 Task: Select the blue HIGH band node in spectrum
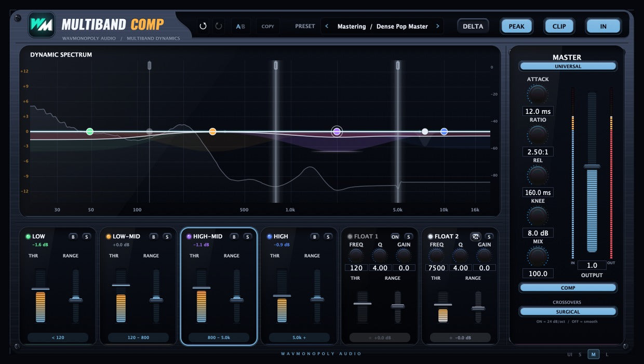444,132
